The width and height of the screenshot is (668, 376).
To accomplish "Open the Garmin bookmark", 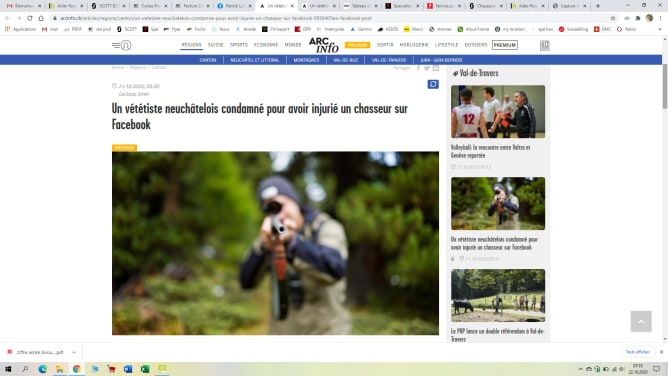I will 361,29.
